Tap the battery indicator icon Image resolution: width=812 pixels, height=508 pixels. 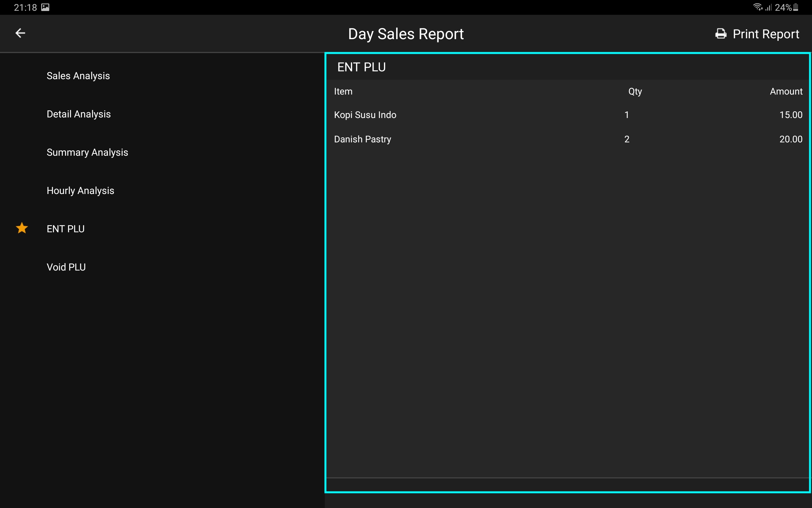coord(795,7)
